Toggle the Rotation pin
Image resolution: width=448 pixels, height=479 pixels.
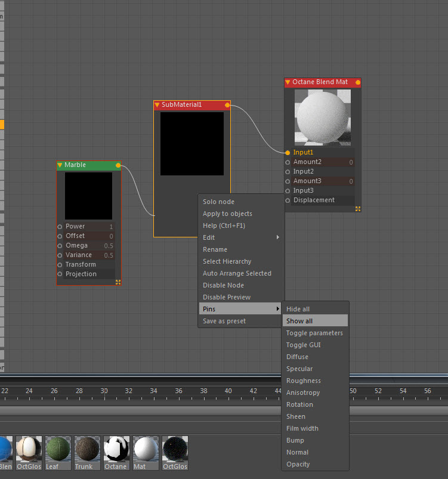point(315,404)
